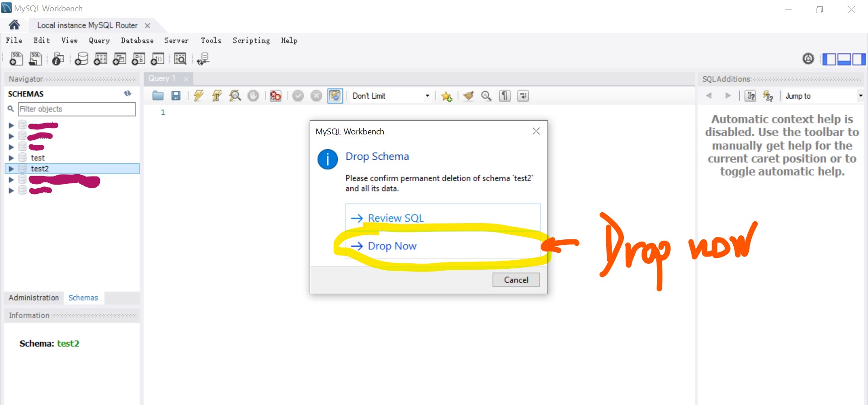Save query to favorites star icon

(x=447, y=96)
